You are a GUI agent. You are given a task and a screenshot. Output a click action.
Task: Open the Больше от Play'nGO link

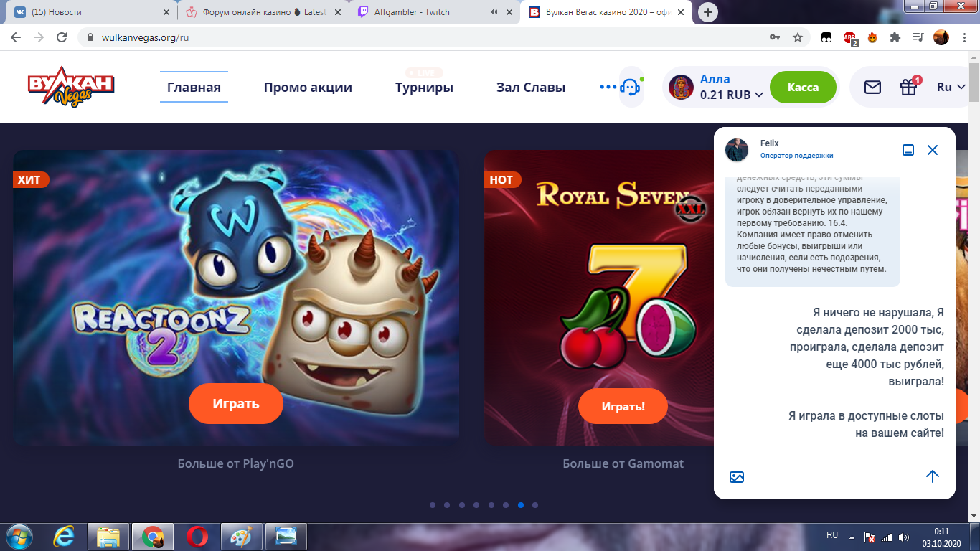(x=236, y=463)
